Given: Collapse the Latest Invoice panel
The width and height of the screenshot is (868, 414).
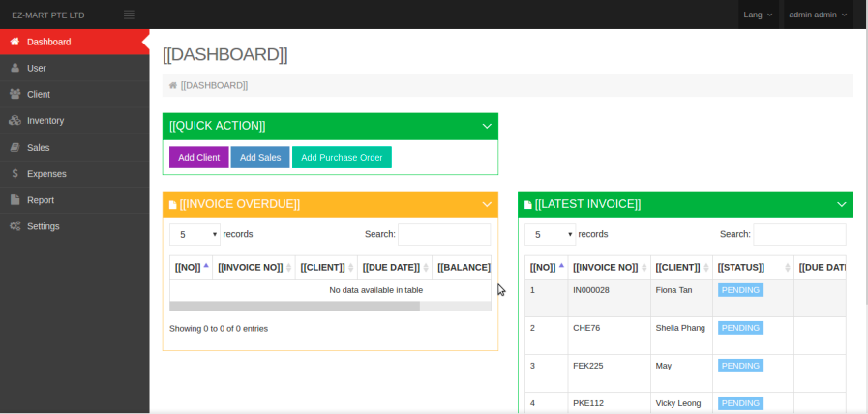Looking at the screenshot, I should coord(842,204).
